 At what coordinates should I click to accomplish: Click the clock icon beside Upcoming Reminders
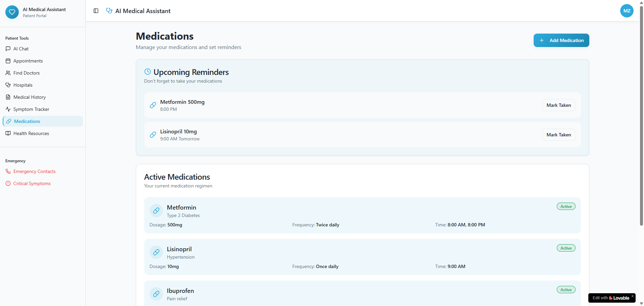(148, 72)
